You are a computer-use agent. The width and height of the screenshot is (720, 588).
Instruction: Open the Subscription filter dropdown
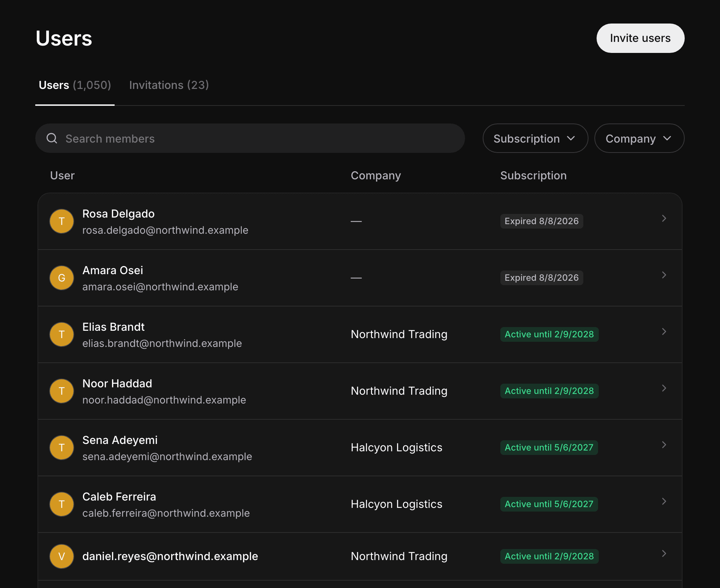[x=535, y=139]
